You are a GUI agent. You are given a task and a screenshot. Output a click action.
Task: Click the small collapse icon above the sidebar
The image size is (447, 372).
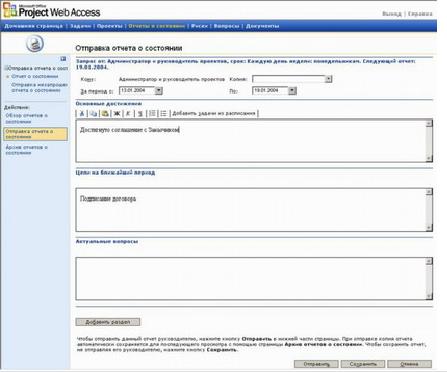pyautogui.click(x=63, y=59)
